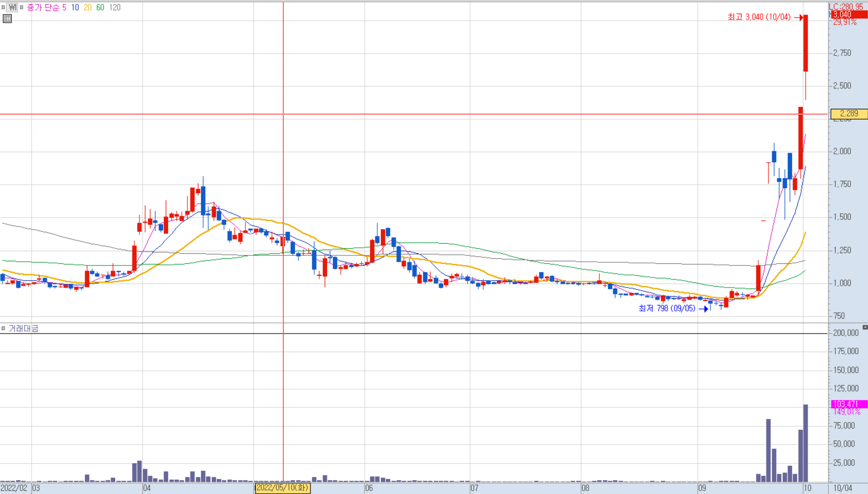Click the table grid icon below W|
This screenshot has height=494, width=868.
point(7,19)
